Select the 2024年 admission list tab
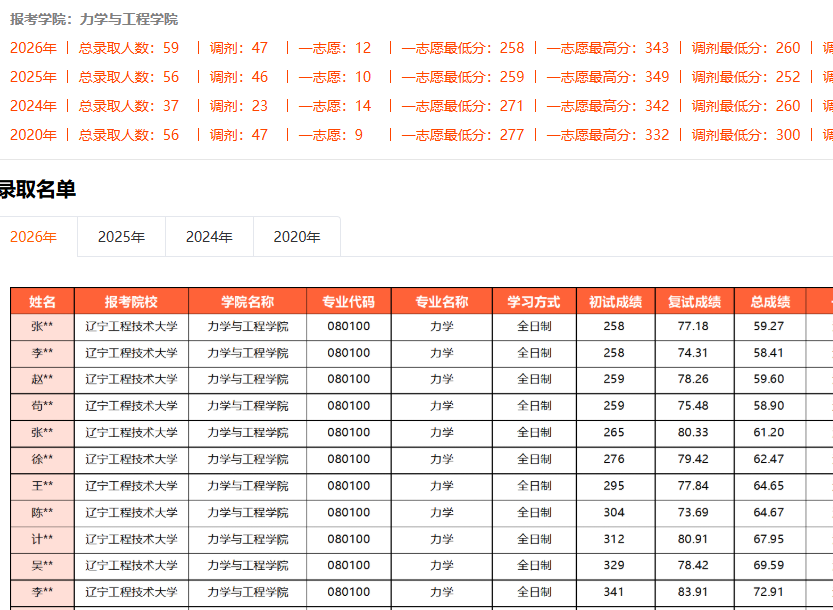The height and width of the screenshot is (610, 833). tap(209, 236)
